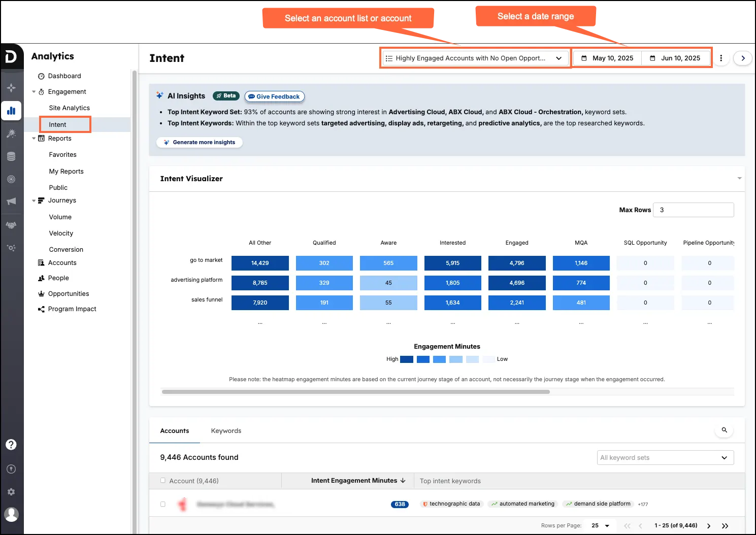Check the Account column header checkbox
The width and height of the screenshot is (756, 535).
(162, 480)
